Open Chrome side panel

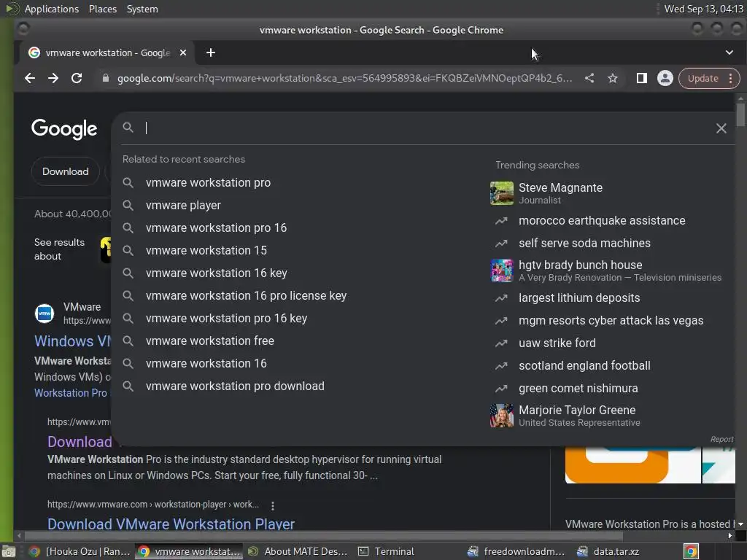[642, 78]
